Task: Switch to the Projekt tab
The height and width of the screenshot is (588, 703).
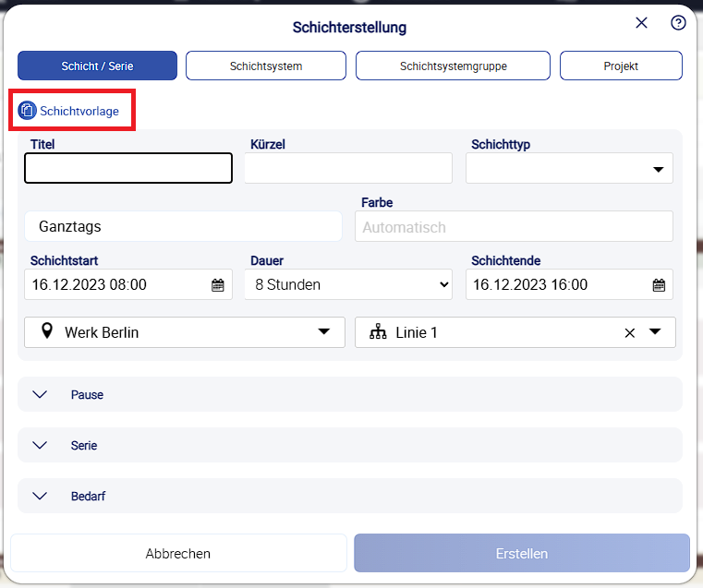Action: (x=621, y=66)
